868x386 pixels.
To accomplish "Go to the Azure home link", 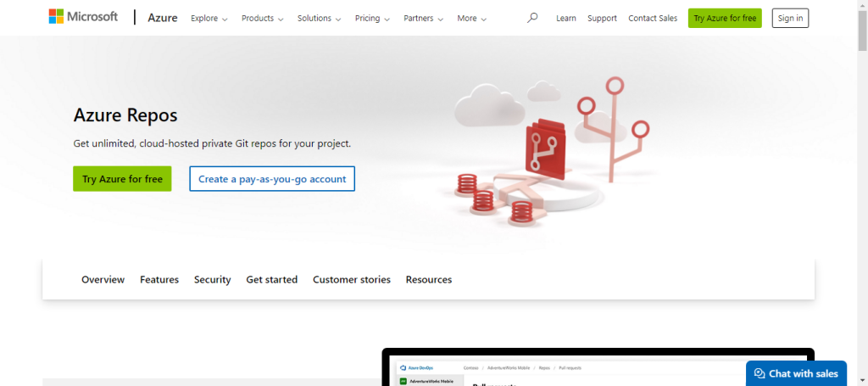I will point(162,18).
